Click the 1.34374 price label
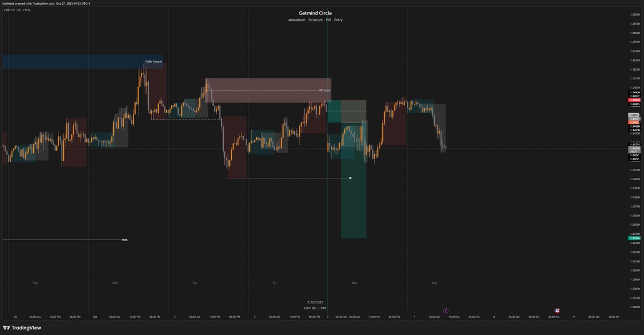Image resolution: width=644 pixels, height=335 pixels. [634, 144]
